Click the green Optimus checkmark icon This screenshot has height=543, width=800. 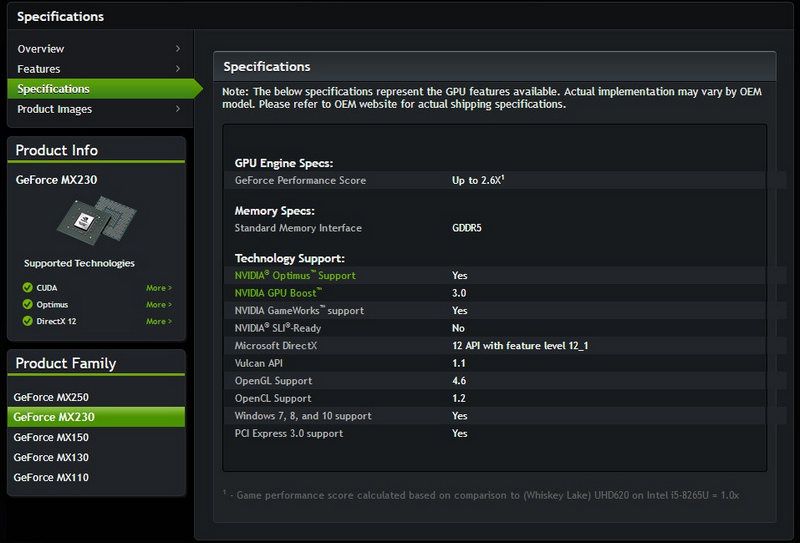coord(28,305)
